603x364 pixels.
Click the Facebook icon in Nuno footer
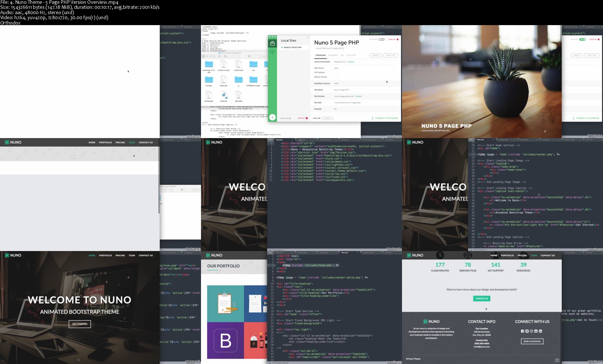click(523, 331)
